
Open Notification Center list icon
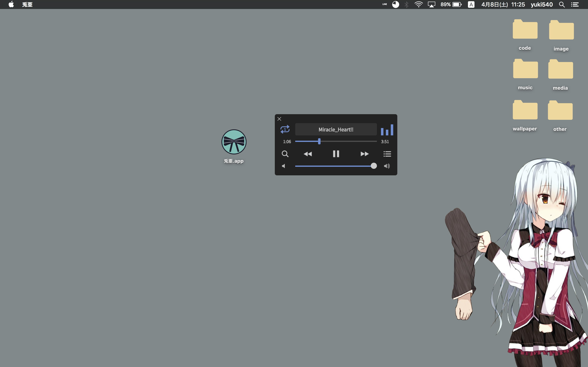[x=575, y=5]
